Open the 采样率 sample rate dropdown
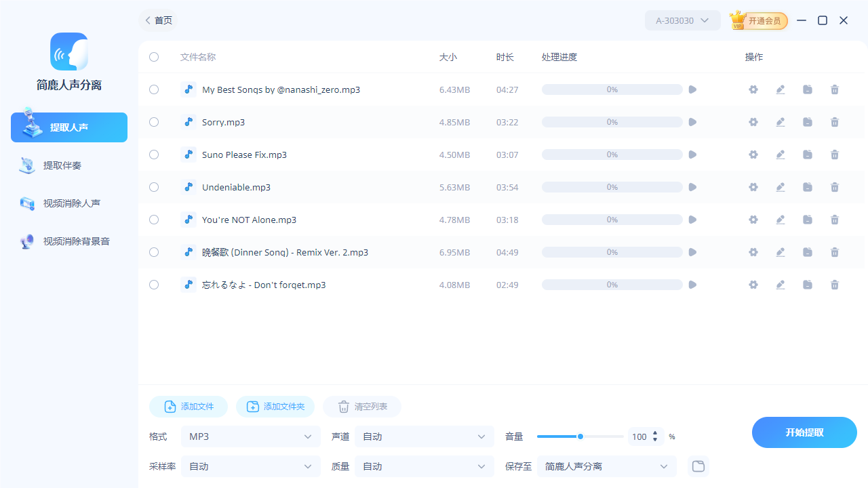This screenshot has width=868, height=488. click(251, 466)
